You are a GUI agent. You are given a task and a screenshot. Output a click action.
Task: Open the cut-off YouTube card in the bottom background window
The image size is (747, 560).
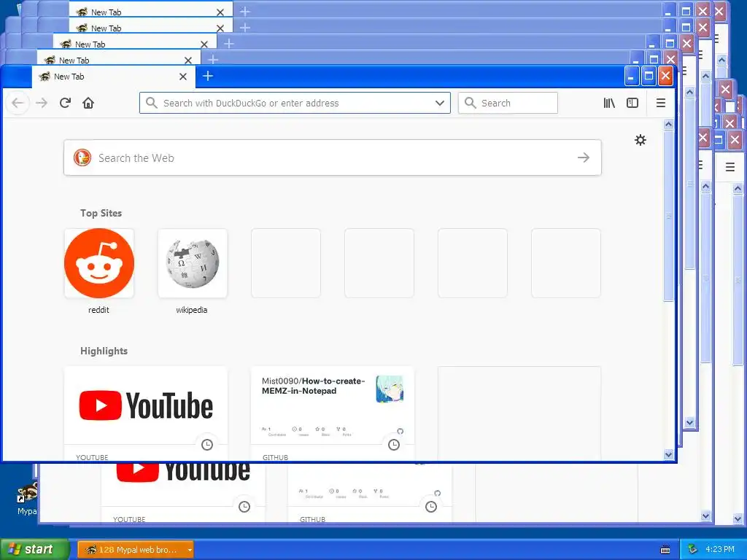pos(183,493)
